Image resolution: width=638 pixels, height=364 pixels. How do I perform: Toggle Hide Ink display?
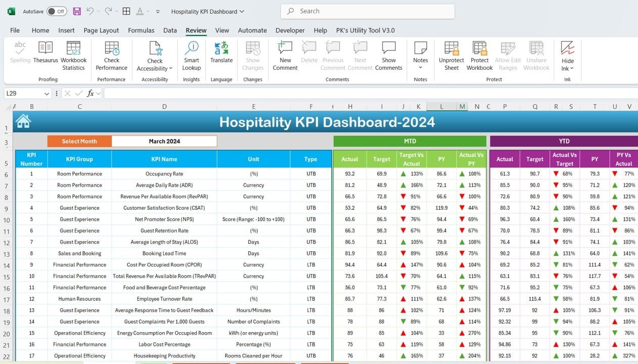(x=567, y=55)
